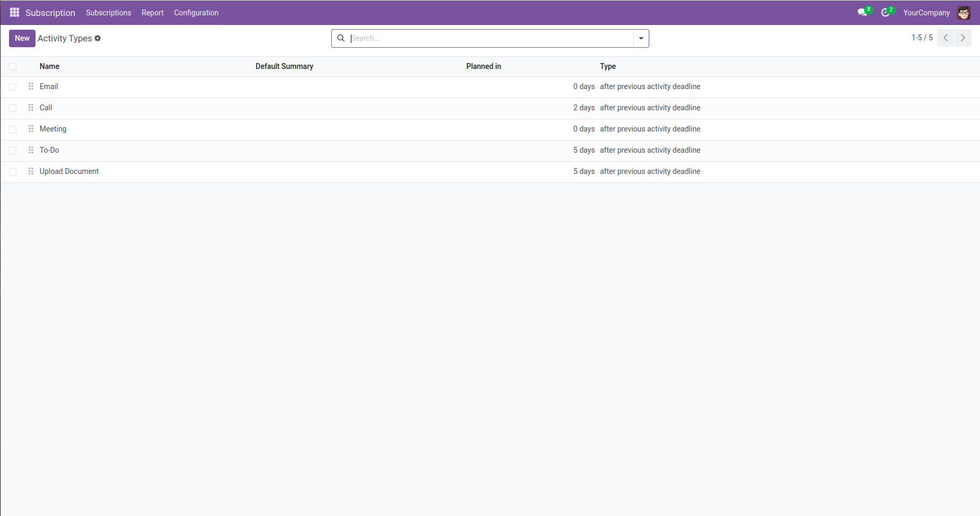Open the Email activity type
Image resolution: width=980 pixels, height=516 pixels.
49,86
